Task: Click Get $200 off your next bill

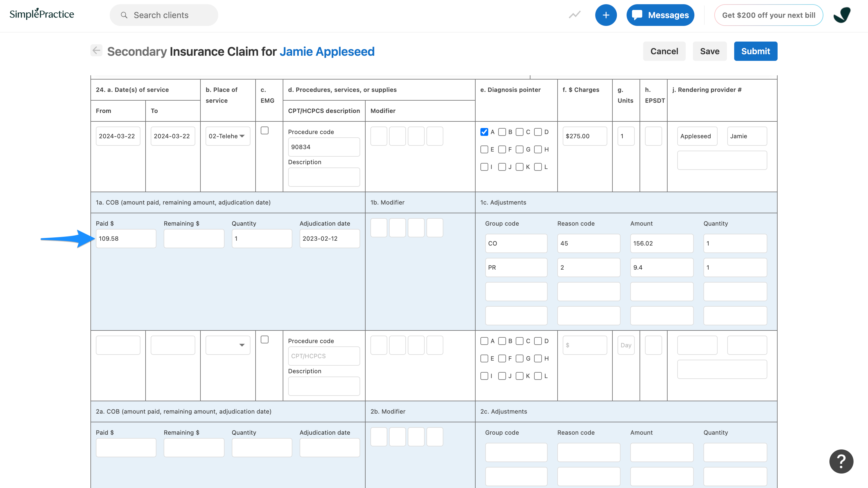Action: coord(769,15)
